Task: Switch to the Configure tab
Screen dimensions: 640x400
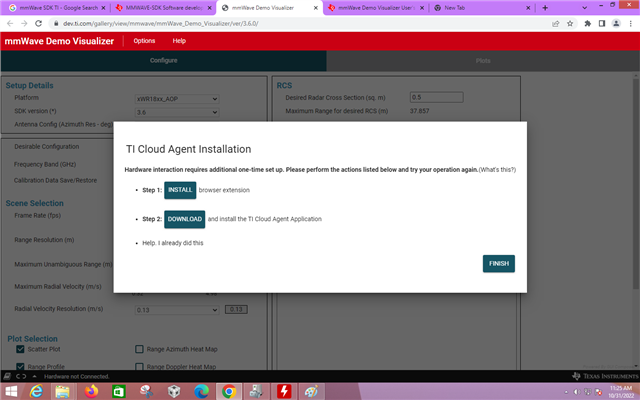Action: pyautogui.click(x=163, y=60)
